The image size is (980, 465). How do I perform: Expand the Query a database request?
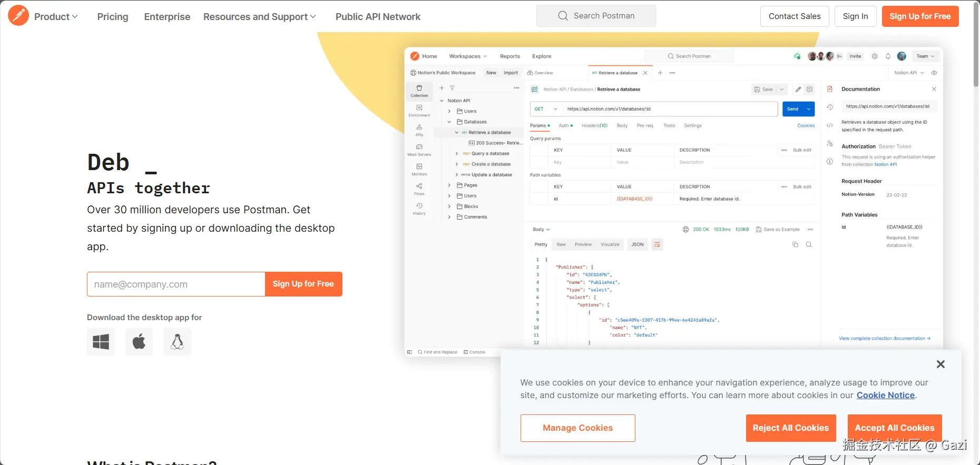click(457, 154)
